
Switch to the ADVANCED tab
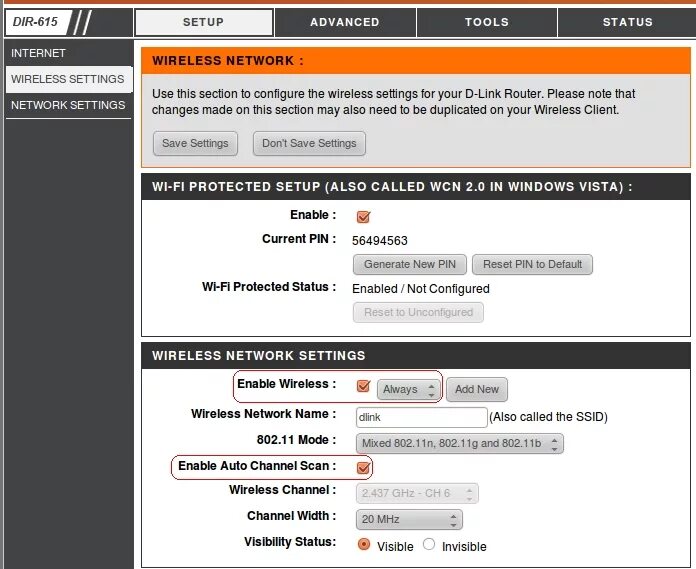(x=345, y=22)
